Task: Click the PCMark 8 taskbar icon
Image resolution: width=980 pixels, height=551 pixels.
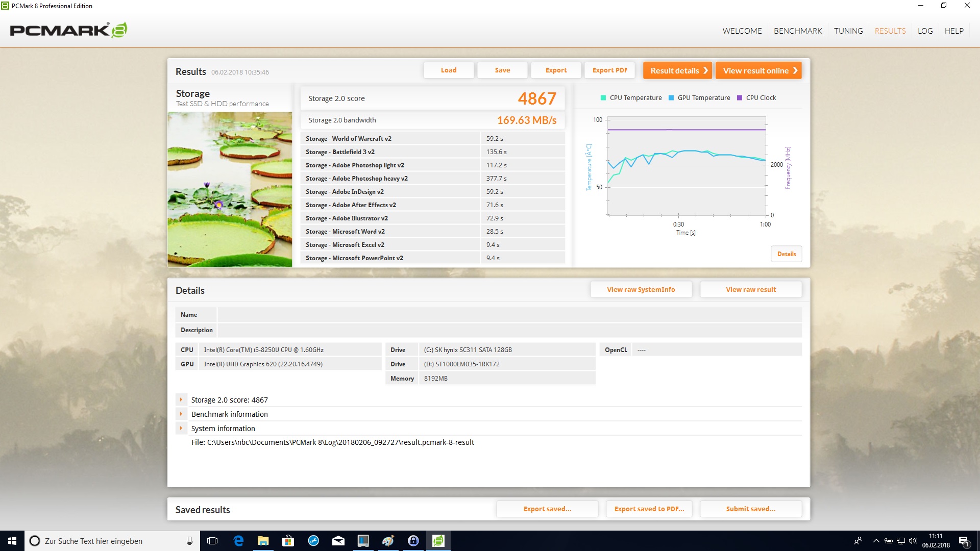Action: [x=438, y=541]
